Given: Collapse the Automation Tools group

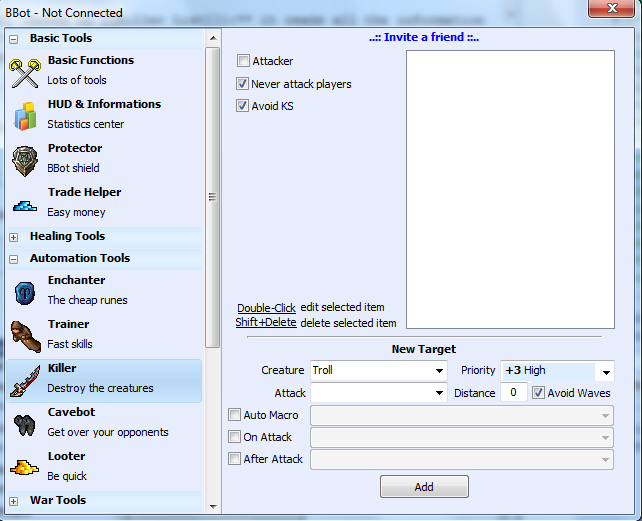Looking at the screenshot, I should [14, 259].
